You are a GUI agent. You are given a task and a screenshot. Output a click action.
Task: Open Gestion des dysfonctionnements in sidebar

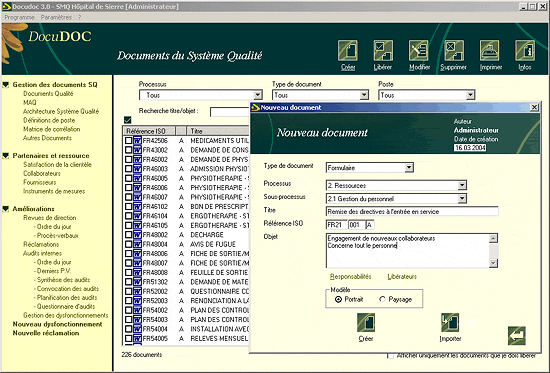66,315
